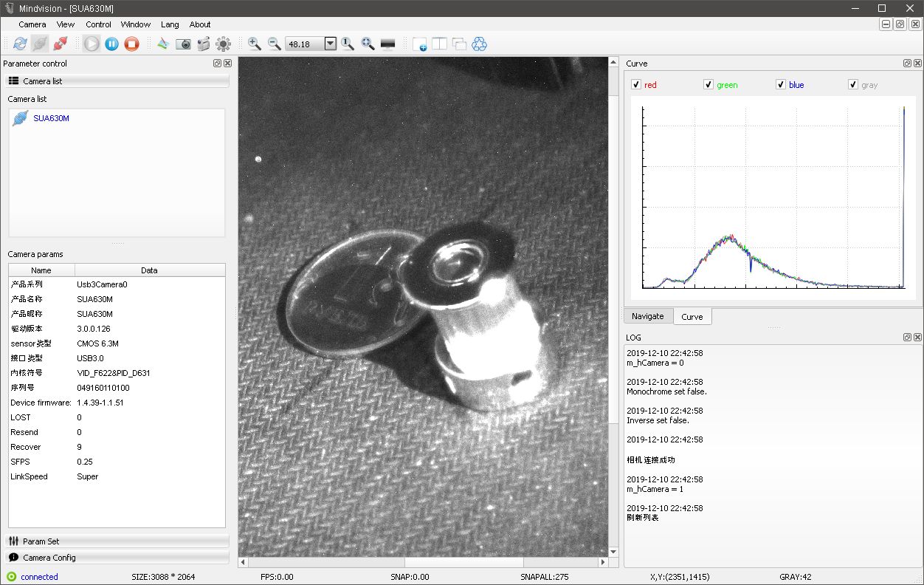Click the recycle icon in toolbar
The height and width of the screenshot is (585, 924).
click(x=480, y=44)
